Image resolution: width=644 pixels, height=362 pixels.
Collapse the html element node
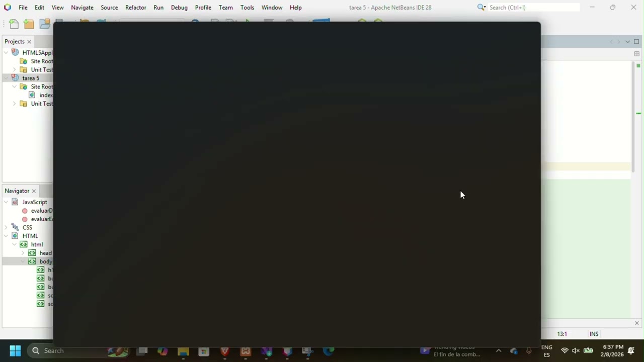tap(15, 244)
